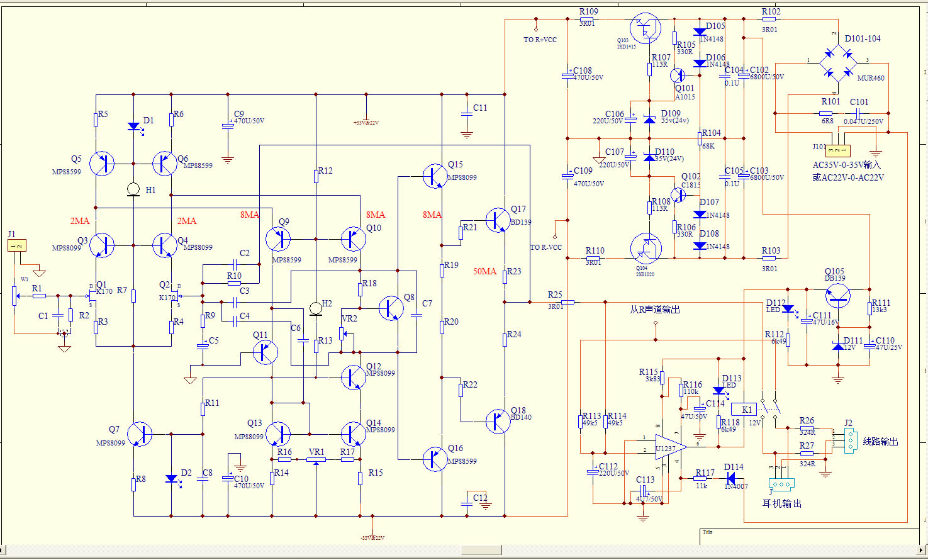Click the TO R+VCC label

tap(540, 40)
